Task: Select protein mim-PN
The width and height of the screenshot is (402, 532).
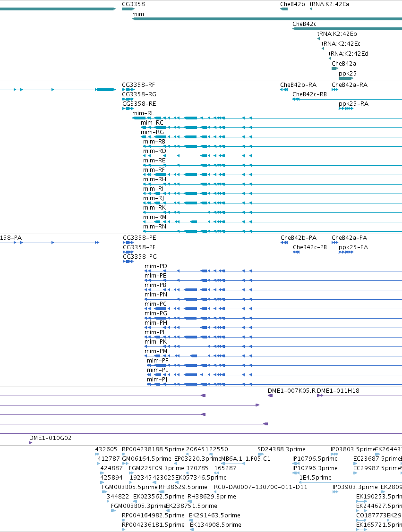Action: 156,295
